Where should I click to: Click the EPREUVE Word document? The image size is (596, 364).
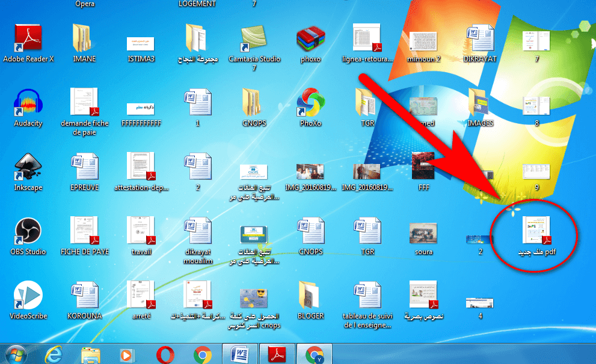(x=84, y=166)
